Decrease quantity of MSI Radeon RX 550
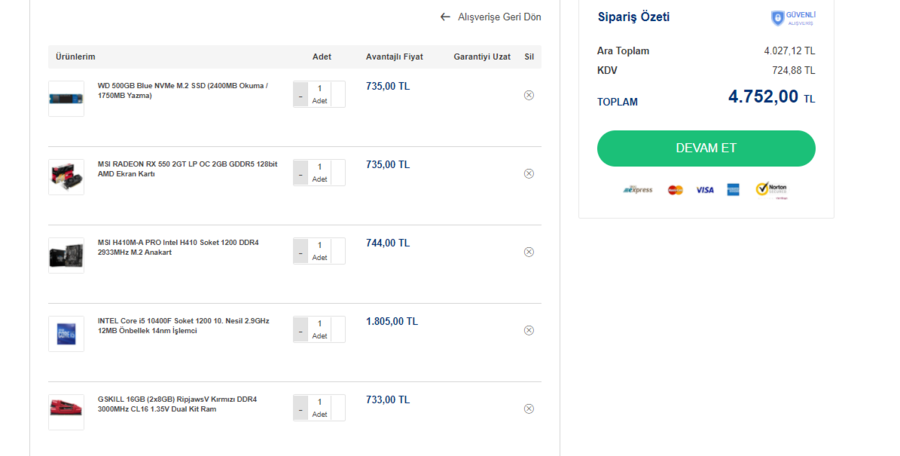The width and height of the screenshot is (900, 456). (x=300, y=173)
